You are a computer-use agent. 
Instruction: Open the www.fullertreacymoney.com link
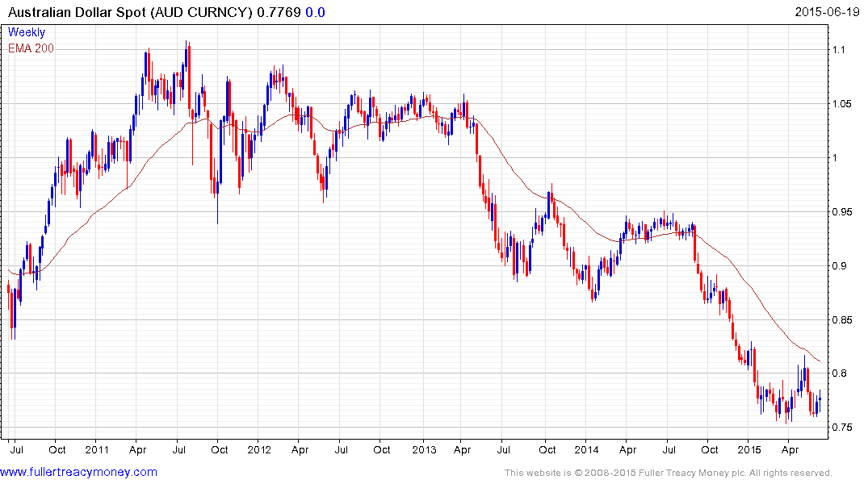78,472
